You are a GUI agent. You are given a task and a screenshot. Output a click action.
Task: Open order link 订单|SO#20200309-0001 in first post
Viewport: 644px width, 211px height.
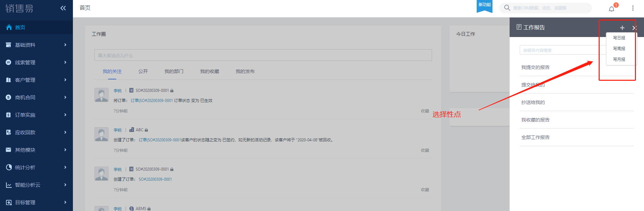point(152,101)
